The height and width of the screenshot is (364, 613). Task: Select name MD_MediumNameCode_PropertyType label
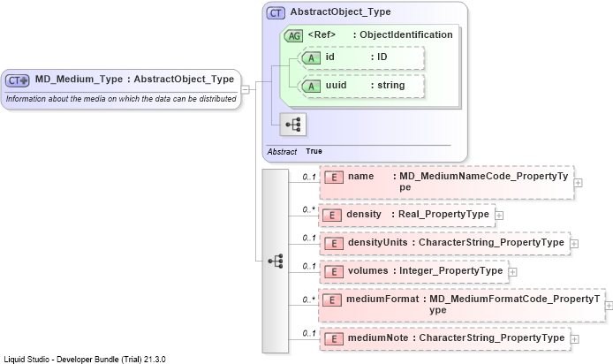(458, 181)
